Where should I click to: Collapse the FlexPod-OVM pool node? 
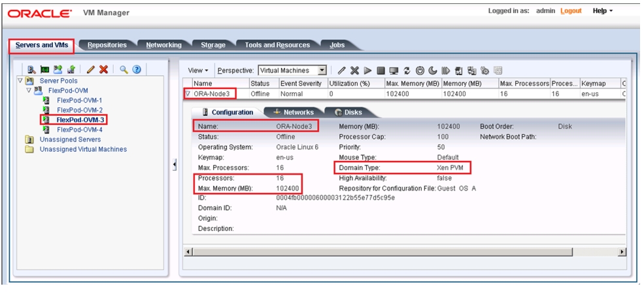tap(29, 90)
